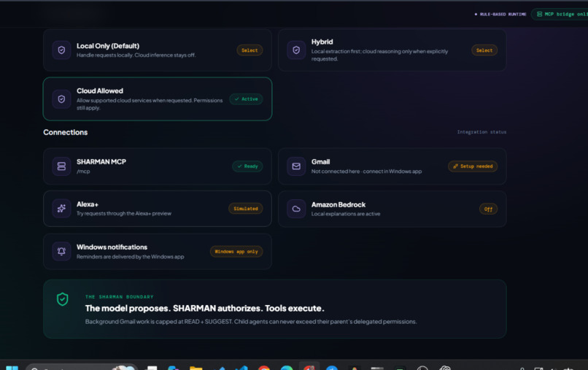Toggle the Off badge on Amazon Bedrock
588x370 pixels.
488,209
